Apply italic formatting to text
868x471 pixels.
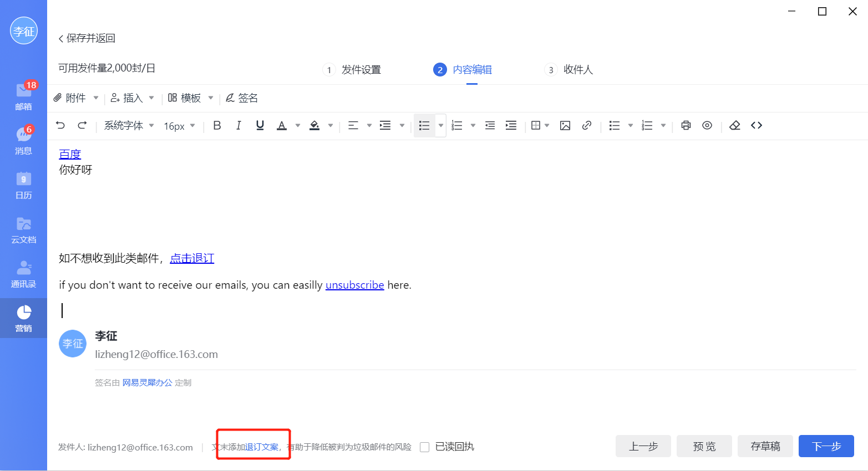238,125
